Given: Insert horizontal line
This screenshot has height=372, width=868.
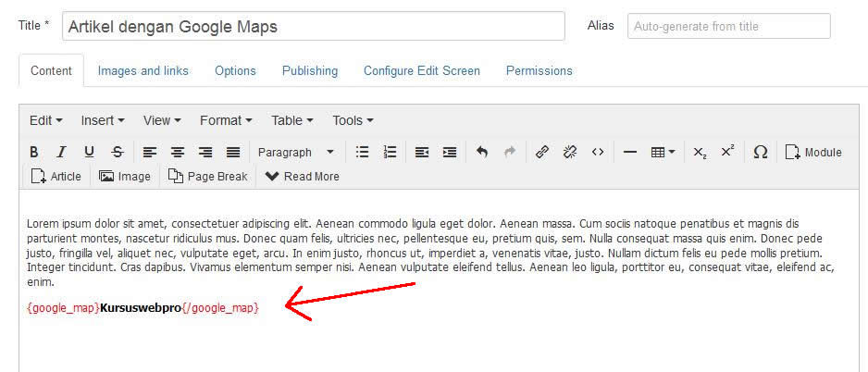Looking at the screenshot, I should (629, 153).
